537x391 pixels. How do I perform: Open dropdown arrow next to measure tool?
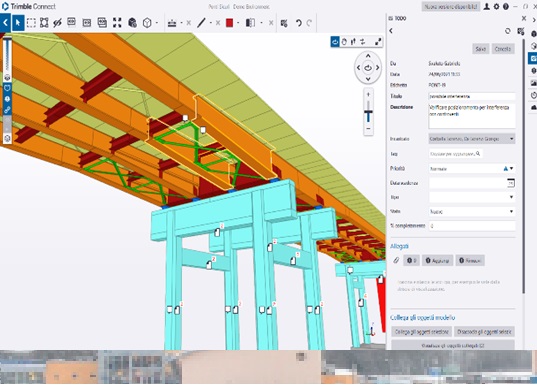(x=181, y=23)
